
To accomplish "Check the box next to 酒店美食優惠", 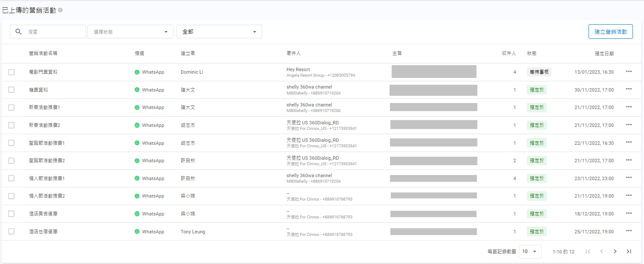I will 12,214.
